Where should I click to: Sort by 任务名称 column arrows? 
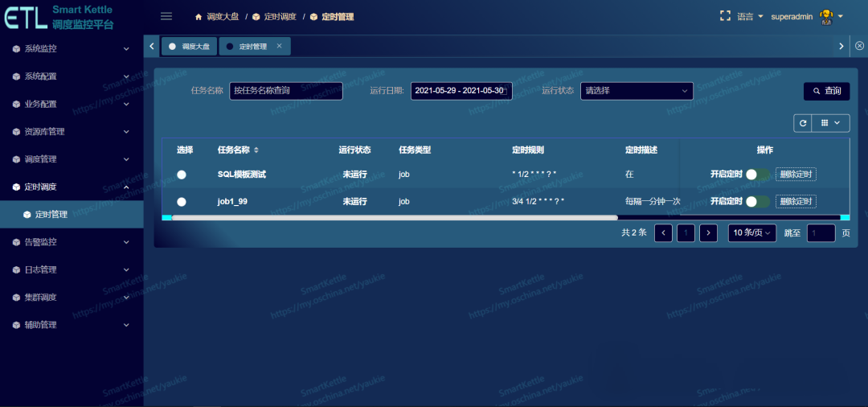tap(256, 150)
